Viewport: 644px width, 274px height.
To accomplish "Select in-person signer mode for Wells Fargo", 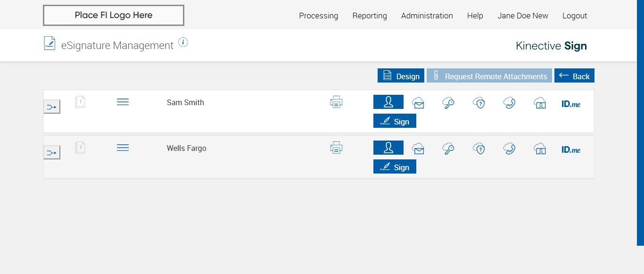I will click(x=388, y=148).
